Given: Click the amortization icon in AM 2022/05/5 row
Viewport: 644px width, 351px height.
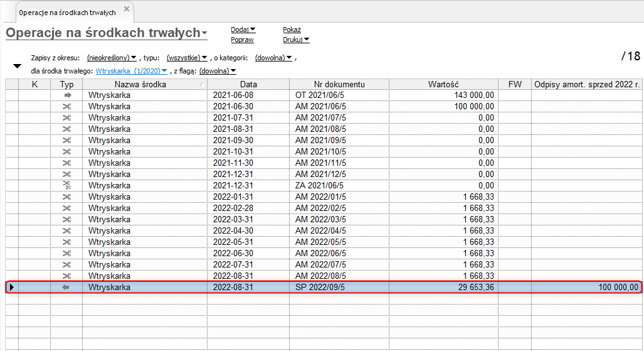Looking at the screenshot, I should pyautogui.click(x=67, y=242).
